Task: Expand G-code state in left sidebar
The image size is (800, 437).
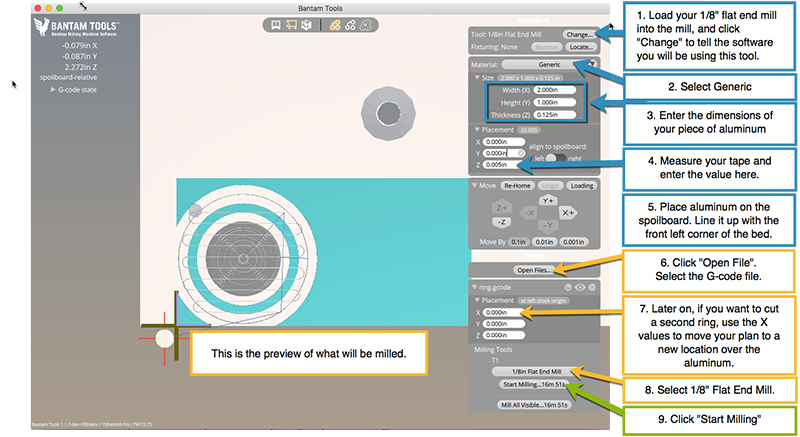Action: (74, 90)
